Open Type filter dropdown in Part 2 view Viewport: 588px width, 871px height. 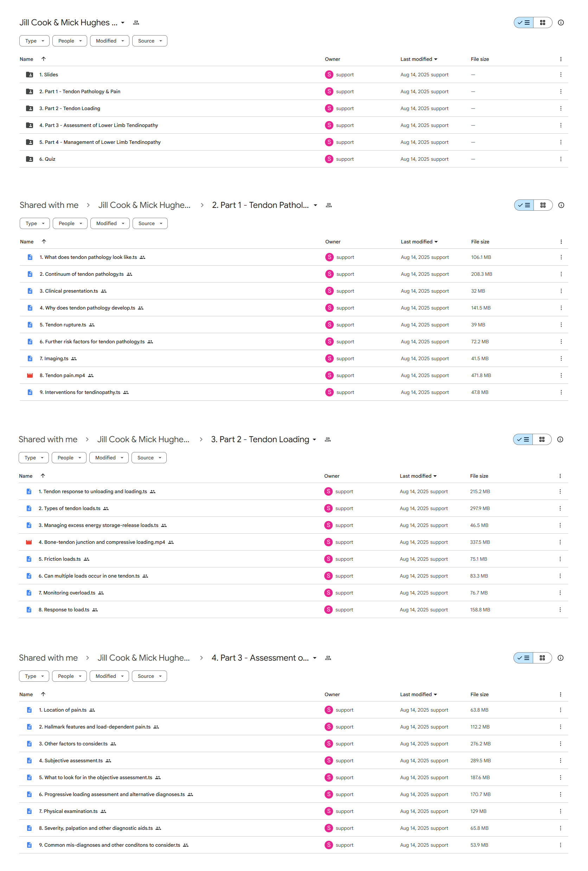34,458
